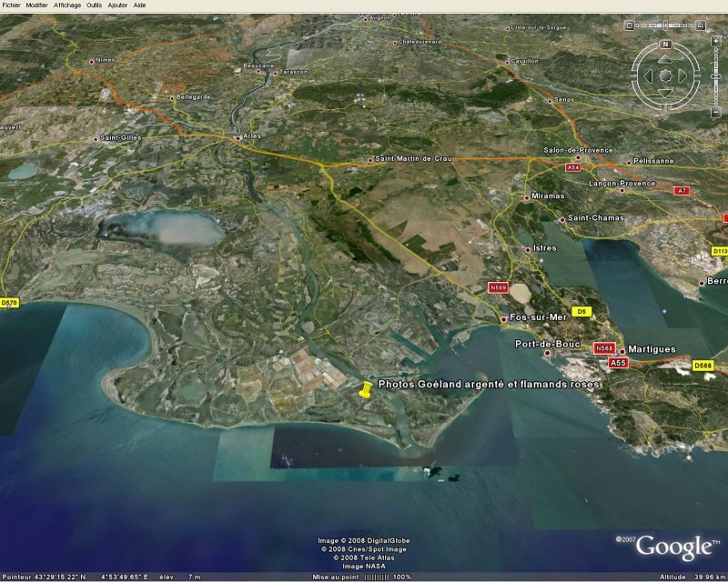
Task: Click the N north-reset compass button
Action: 665,45
